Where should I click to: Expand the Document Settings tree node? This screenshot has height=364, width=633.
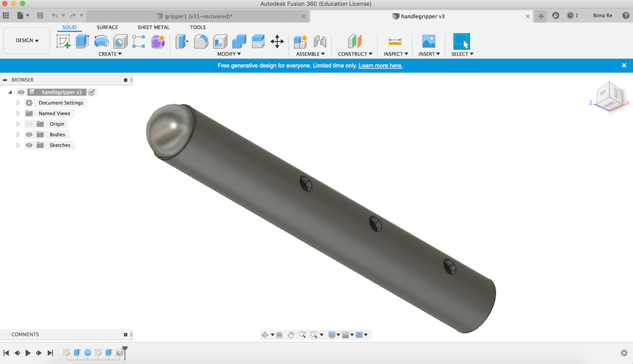(x=18, y=103)
